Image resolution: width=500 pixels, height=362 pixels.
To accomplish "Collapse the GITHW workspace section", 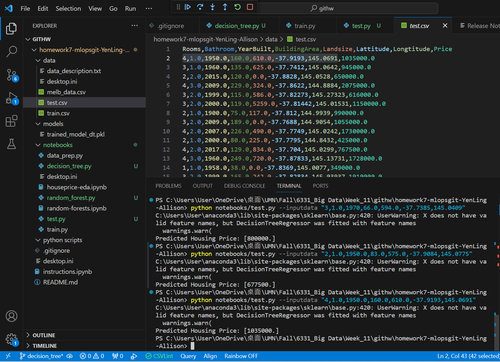I will (85, 39).
